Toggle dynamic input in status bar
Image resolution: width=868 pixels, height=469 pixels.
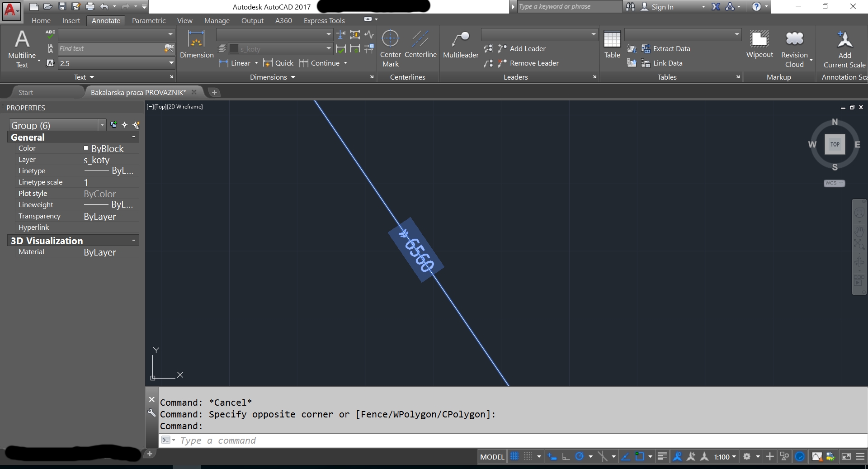(x=552, y=457)
